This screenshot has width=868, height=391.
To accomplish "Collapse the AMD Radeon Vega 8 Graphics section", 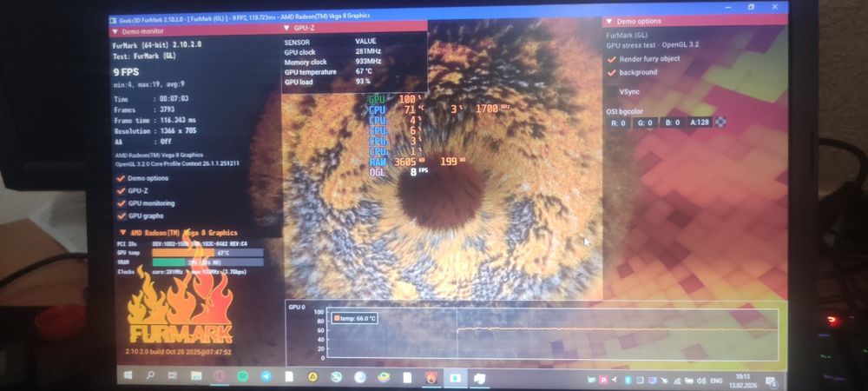I will tap(122, 233).
